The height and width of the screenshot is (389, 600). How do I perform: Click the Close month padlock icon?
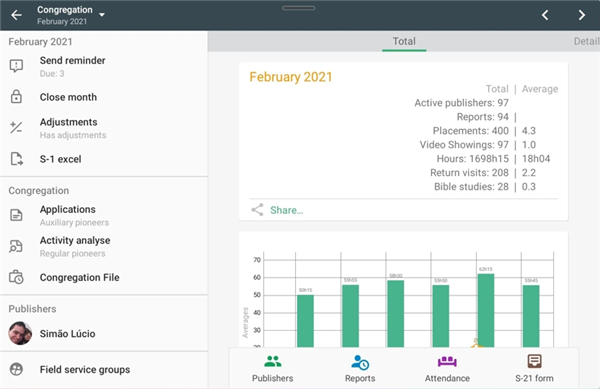pos(16,97)
